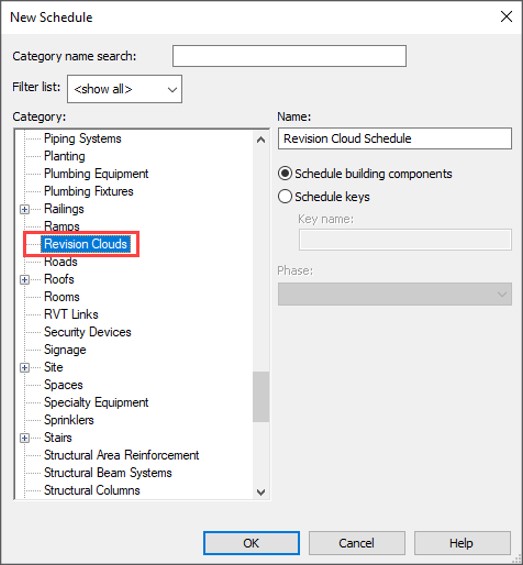Click the Category list scrollbar thumb
Screen dimensions: 523x565
coord(261,397)
